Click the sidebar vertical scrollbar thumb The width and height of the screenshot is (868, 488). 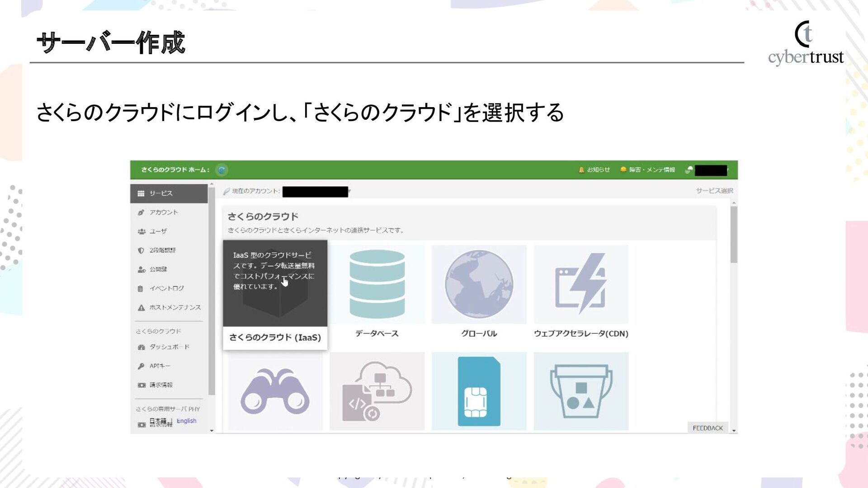click(x=212, y=291)
